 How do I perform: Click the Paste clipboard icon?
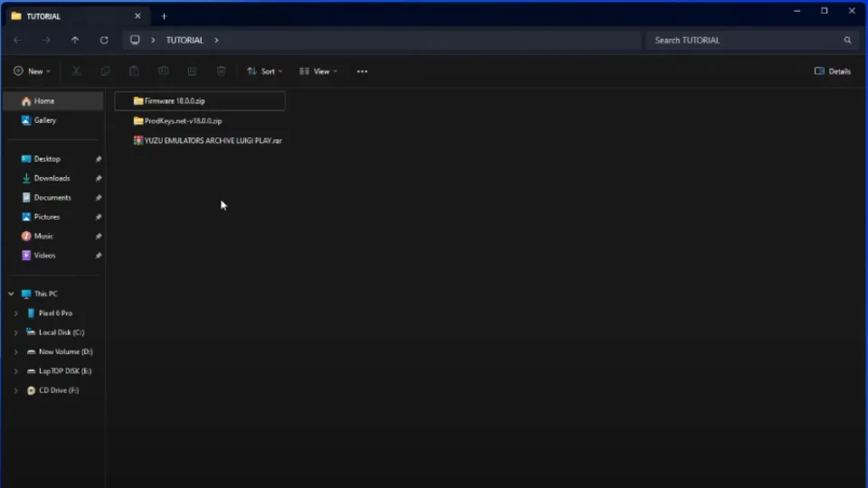coord(134,70)
